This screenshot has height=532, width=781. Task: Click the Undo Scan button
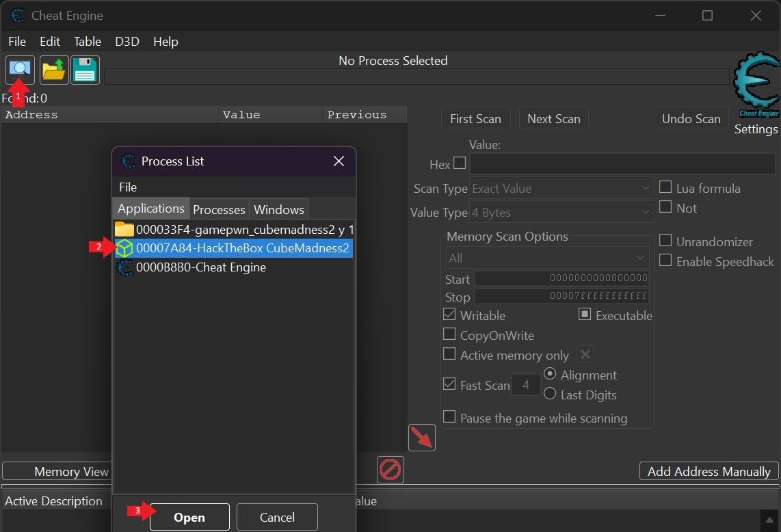[691, 118]
